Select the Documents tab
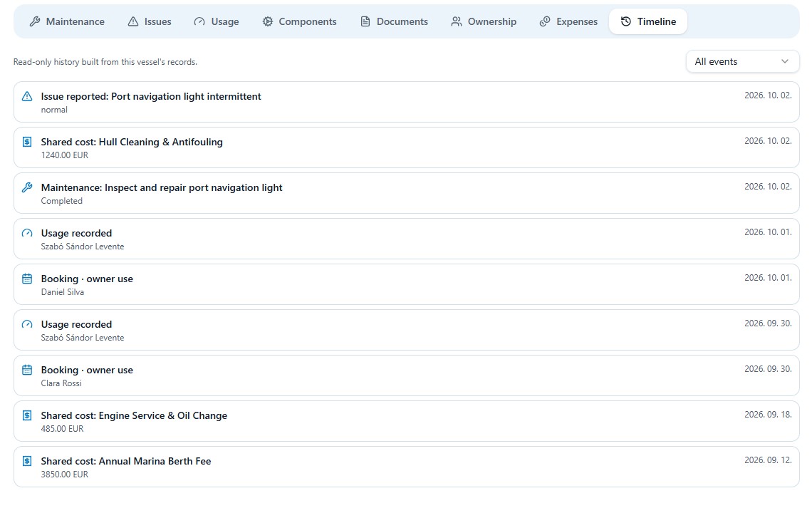Viewport: 812px width, 508px height. tap(394, 21)
